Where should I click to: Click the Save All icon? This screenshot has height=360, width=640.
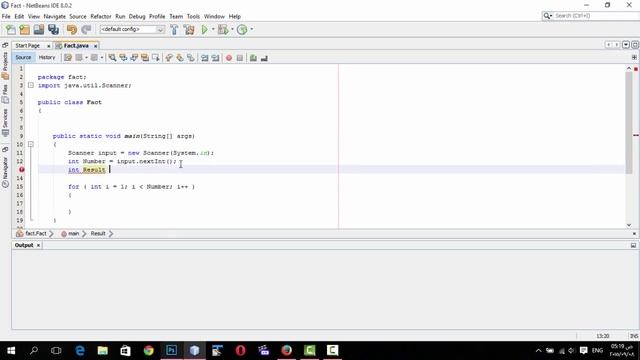click(x=53, y=29)
